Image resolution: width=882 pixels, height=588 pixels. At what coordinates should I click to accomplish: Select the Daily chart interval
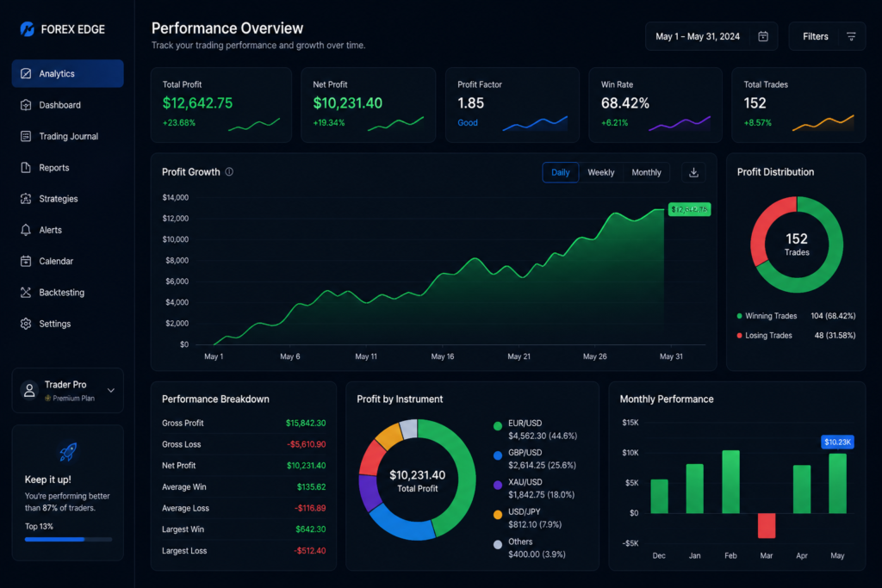click(560, 172)
